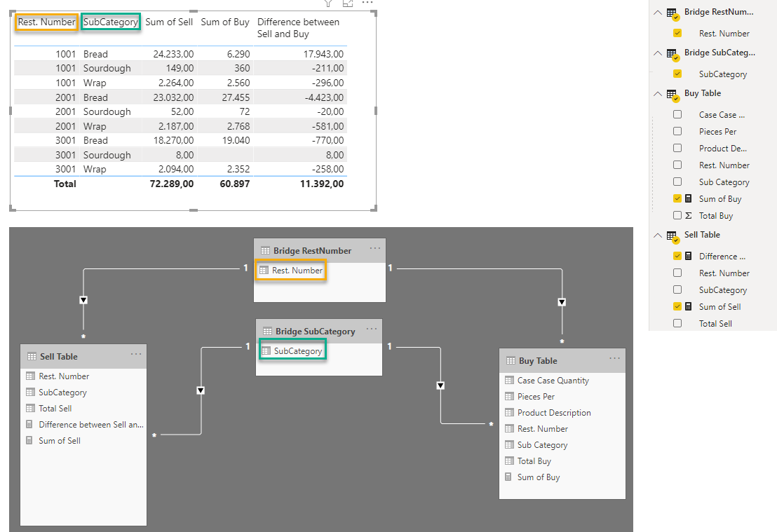Uncheck Rest. Number under Bridge RestNumber
This screenshot has height=532, width=777.
[677, 33]
